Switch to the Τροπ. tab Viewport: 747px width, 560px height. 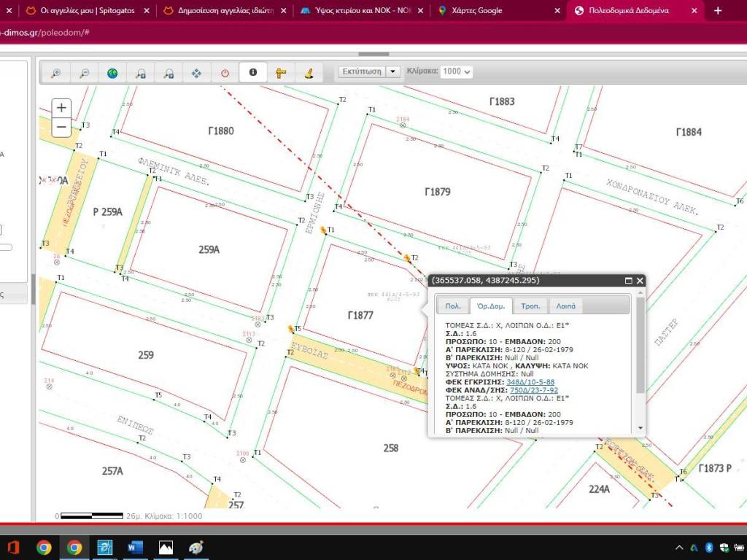[x=530, y=306]
